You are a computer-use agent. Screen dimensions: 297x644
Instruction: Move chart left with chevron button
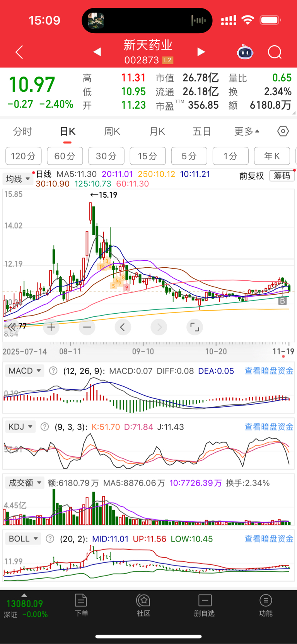[x=123, y=327]
